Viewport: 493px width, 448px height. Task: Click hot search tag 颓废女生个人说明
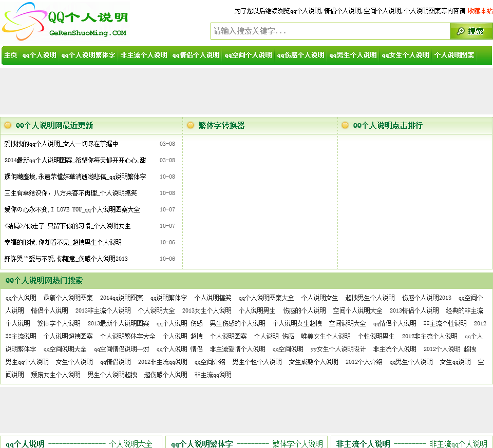tap(55, 375)
